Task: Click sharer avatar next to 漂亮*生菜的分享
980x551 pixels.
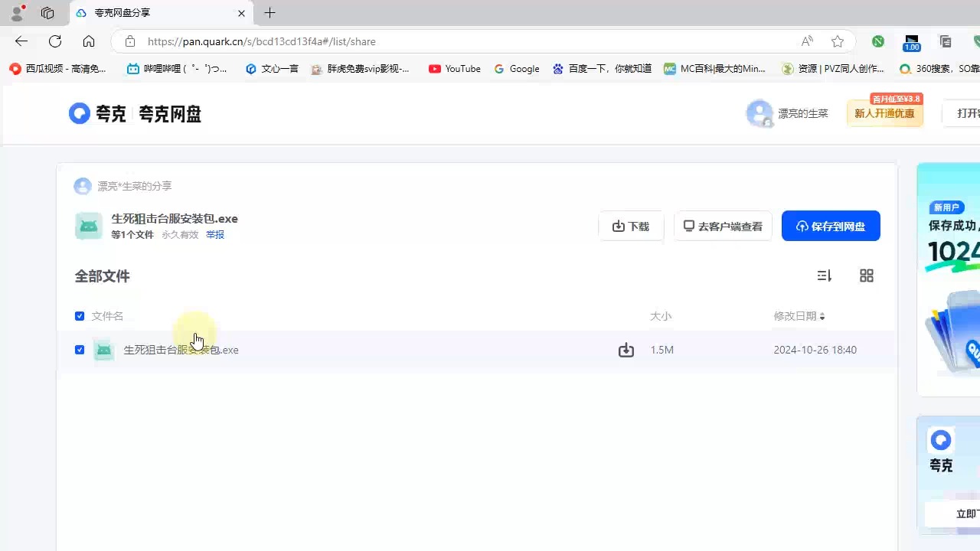Action: [82, 186]
